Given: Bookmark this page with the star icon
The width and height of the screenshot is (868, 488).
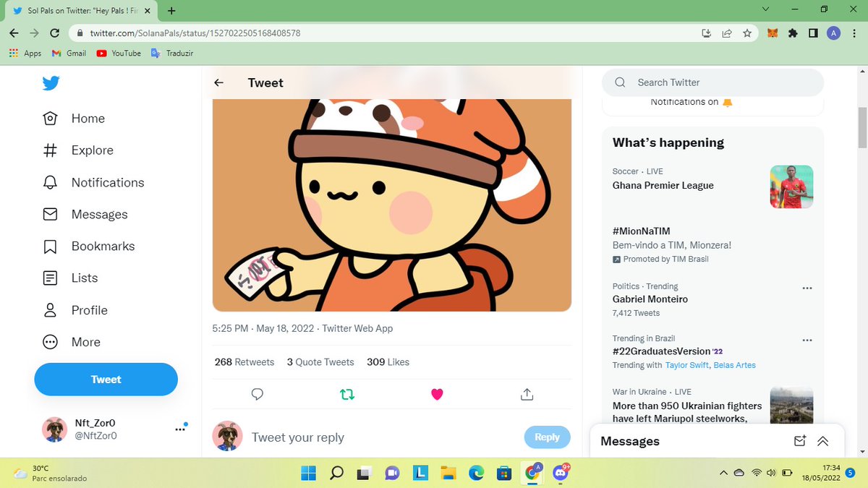Looking at the screenshot, I should pos(747,33).
